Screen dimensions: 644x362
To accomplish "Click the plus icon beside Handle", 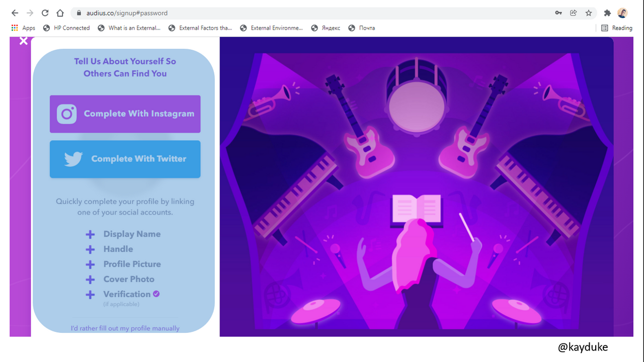I will click(x=90, y=249).
